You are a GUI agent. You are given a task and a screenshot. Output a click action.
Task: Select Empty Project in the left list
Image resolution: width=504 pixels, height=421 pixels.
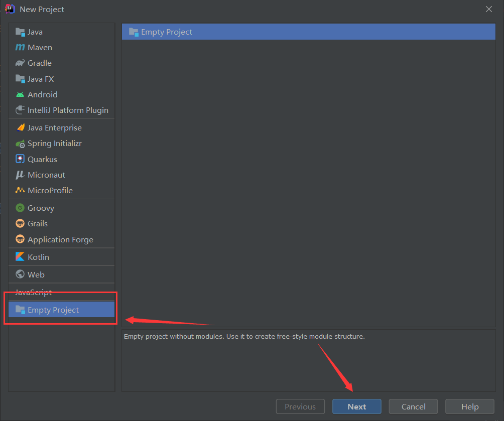click(61, 310)
